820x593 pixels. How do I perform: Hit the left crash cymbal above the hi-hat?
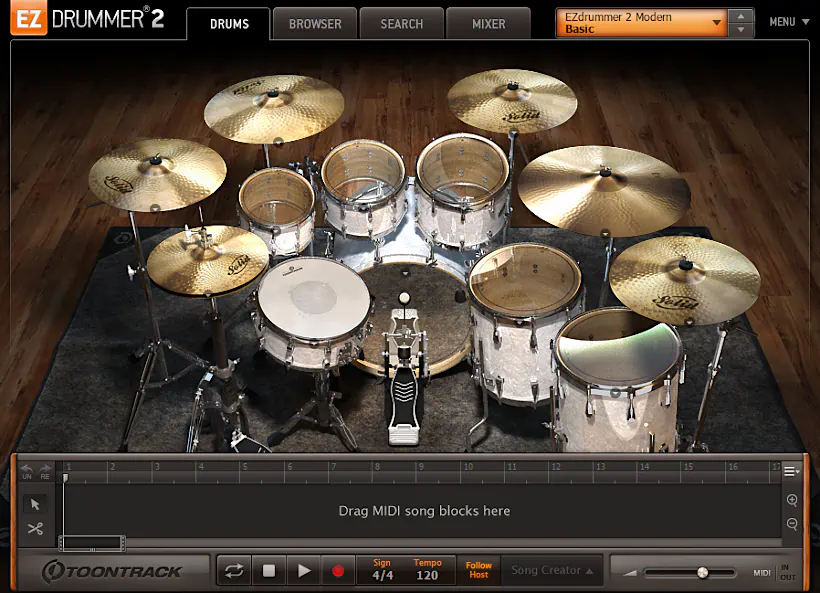click(x=157, y=174)
